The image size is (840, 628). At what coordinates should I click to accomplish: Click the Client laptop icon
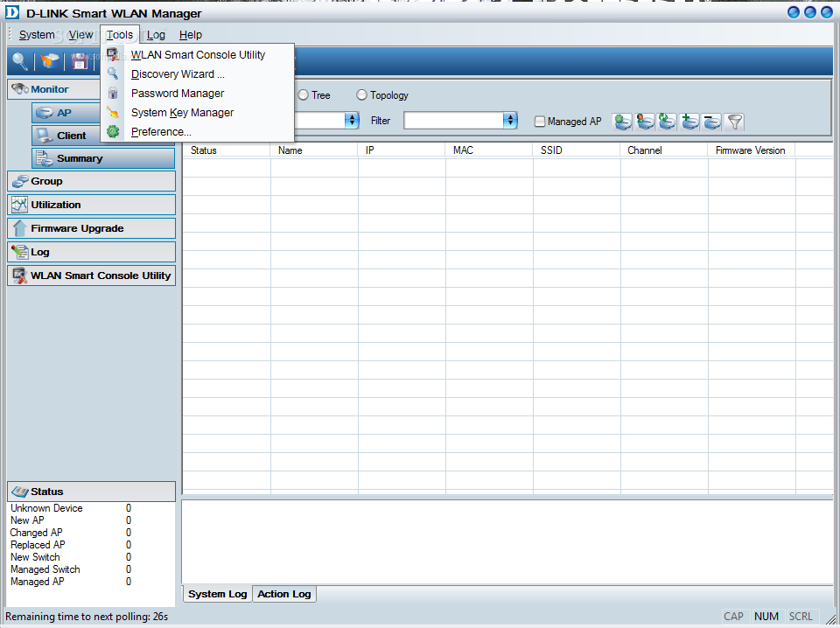pos(45,136)
